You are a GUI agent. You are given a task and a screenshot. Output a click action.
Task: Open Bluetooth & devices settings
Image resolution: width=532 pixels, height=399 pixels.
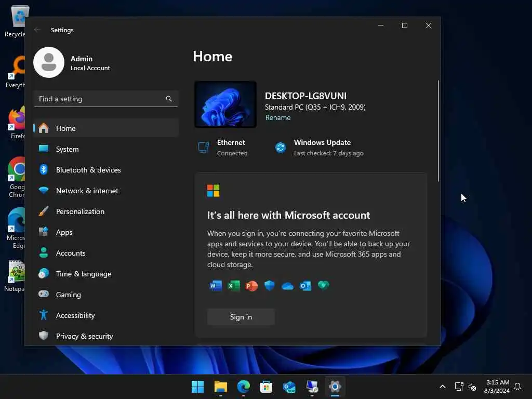(106, 170)
